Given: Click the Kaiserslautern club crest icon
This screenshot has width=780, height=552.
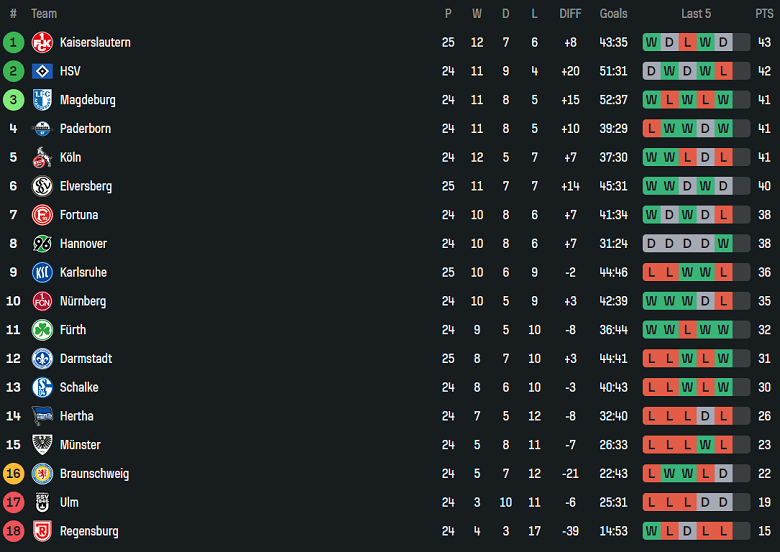Looking at the screenshot, I should [42, 43].
